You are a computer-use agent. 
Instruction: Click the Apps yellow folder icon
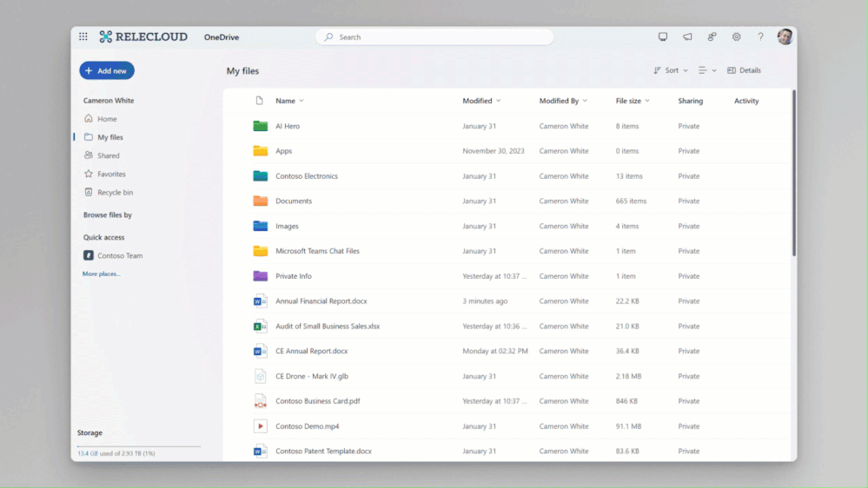(260, 151)
